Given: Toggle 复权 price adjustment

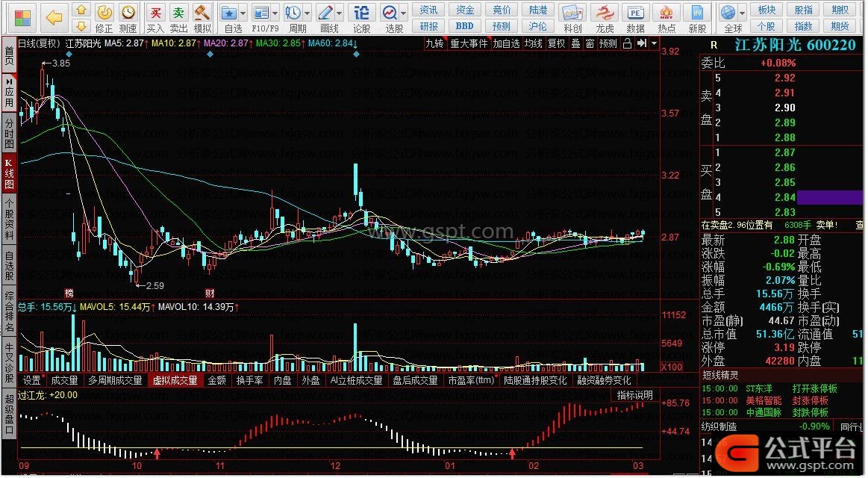Looking at the screenshot, I should [557, 43].
